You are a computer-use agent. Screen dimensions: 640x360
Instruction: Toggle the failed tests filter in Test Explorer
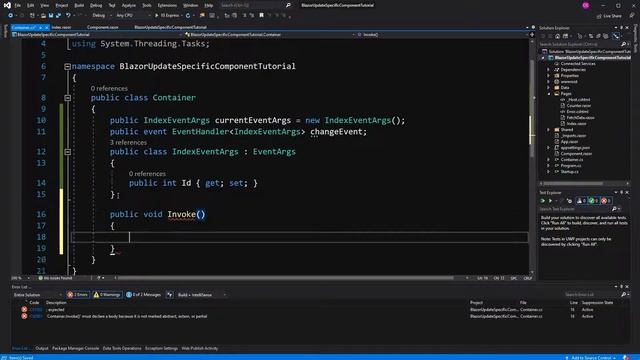(x=606, y=201)
